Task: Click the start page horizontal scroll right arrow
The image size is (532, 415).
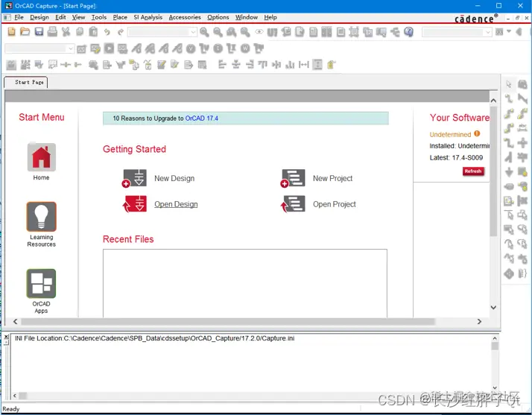Action: click(479, 321)
